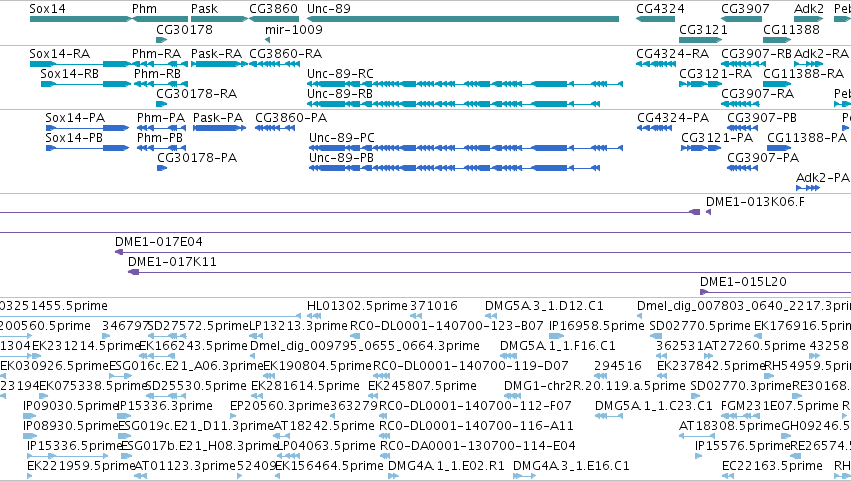Select the EC22163.5prime EST label
This screenshot has width=851, height=481.
point(772,466)
